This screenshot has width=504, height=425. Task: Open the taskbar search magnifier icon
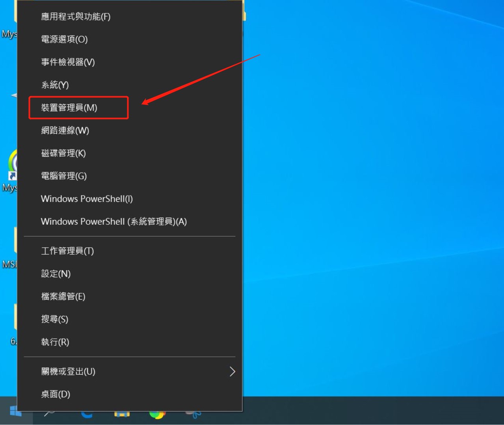50,414
